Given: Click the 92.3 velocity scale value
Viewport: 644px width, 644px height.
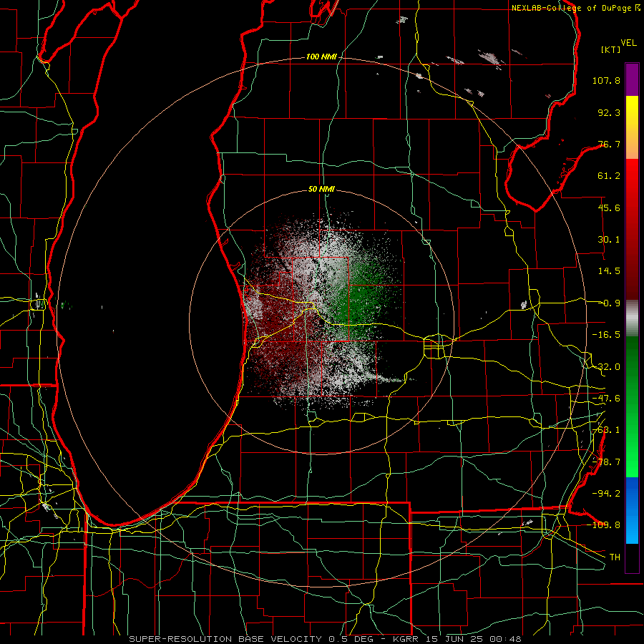Looking at the screenshot, I should [609, 112].
